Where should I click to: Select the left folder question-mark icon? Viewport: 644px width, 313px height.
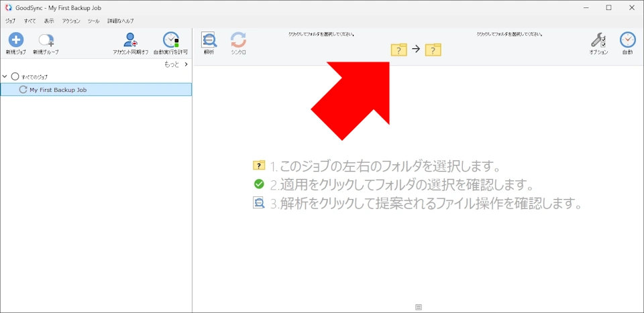coord(398,50)
